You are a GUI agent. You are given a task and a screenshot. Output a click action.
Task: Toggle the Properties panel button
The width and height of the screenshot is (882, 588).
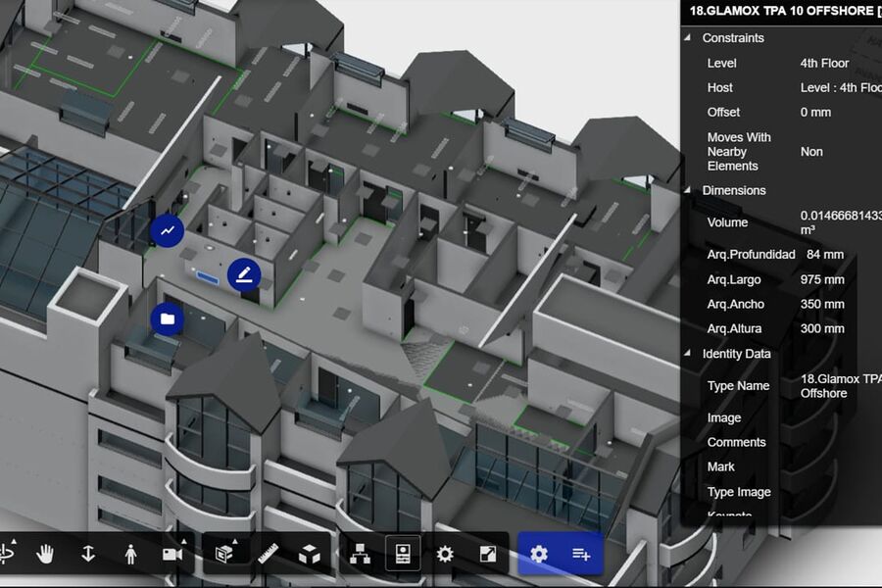click(x=403, y=554)
